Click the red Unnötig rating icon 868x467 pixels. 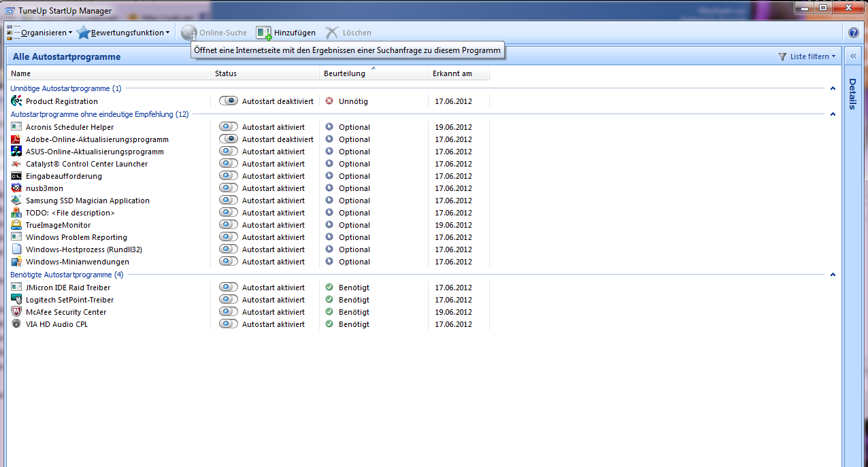click(329, 101)
